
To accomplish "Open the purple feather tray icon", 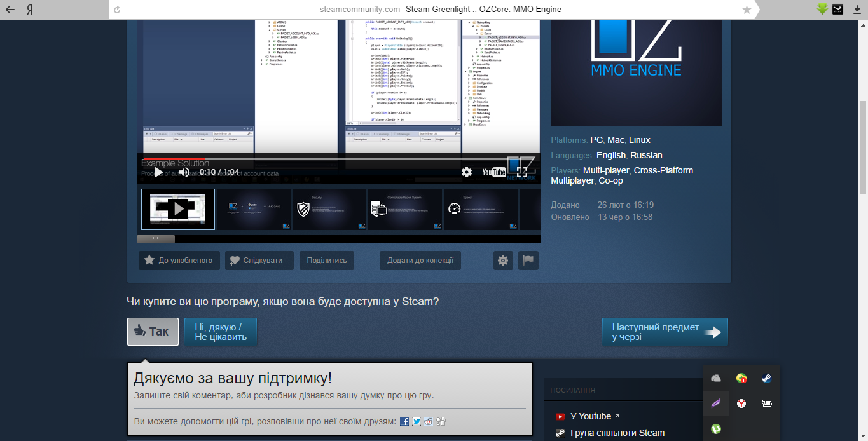I will (x=716, y=404).
